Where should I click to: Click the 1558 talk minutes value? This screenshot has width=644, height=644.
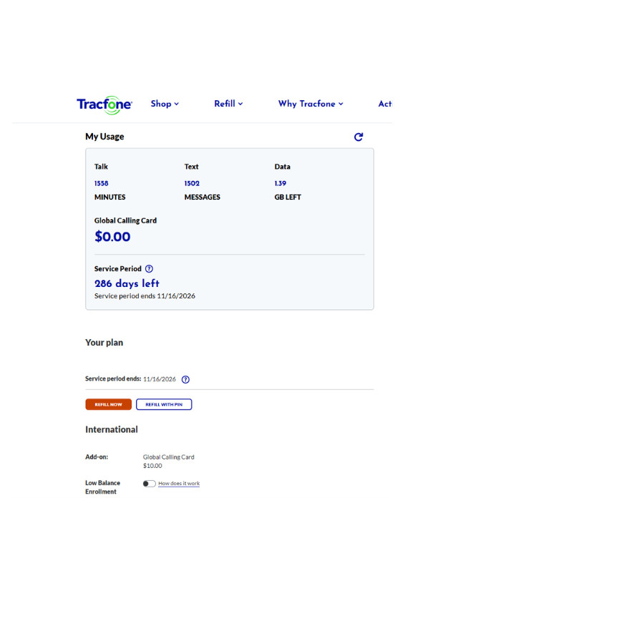point(102,183)
